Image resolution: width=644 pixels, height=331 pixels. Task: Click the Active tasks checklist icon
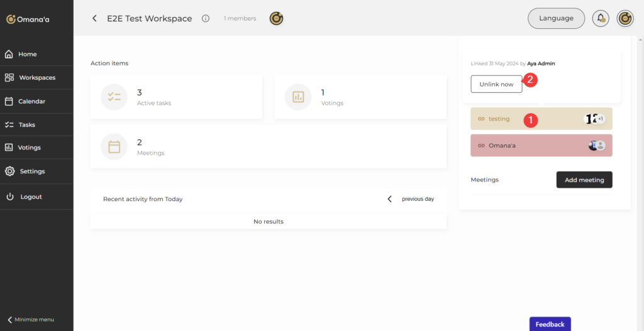coord(114,97)
